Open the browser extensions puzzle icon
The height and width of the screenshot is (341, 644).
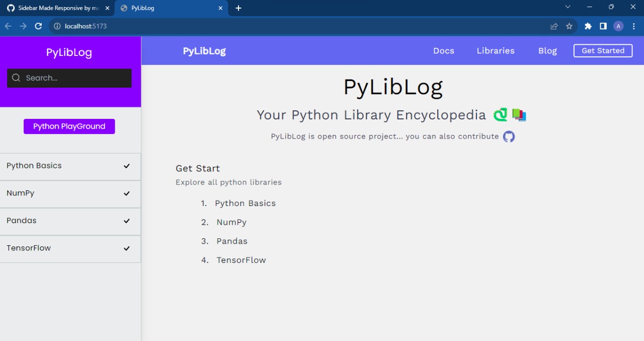pyautogui.click(x=588, y=26)
